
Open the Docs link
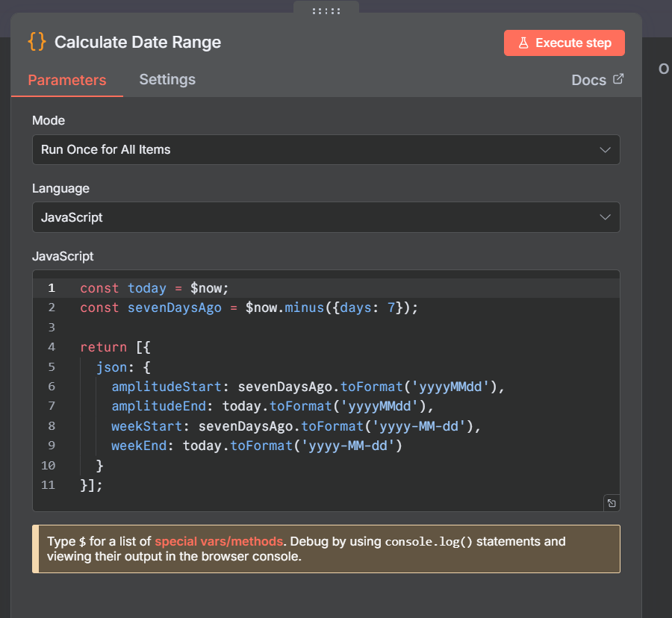coord(588,80)
